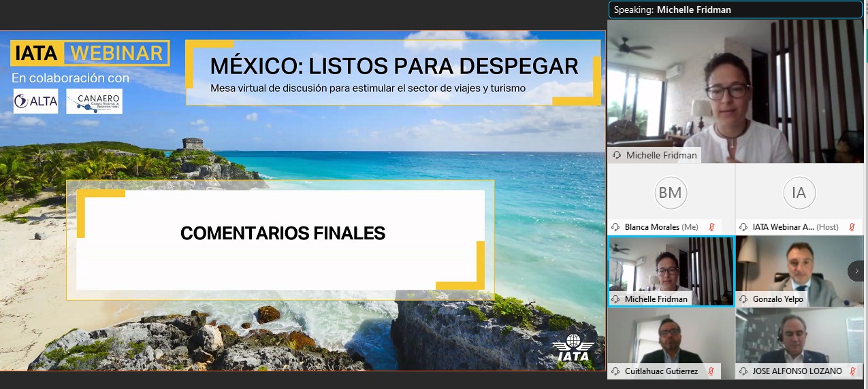Click the headset icon beside Gonzalo Yelpo
Screen dimensions: 868x389
[x=744, y=299]
